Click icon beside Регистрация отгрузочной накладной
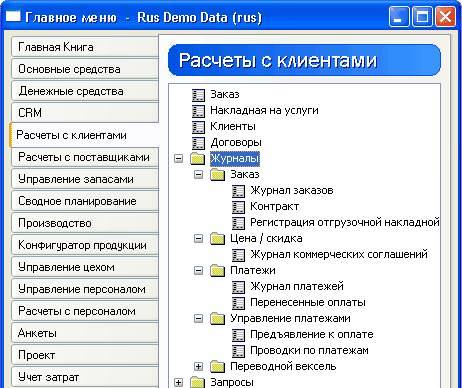 (238, 223)
